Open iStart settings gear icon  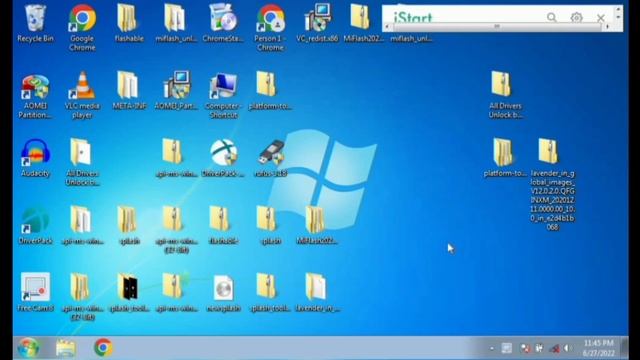point(576,18)
